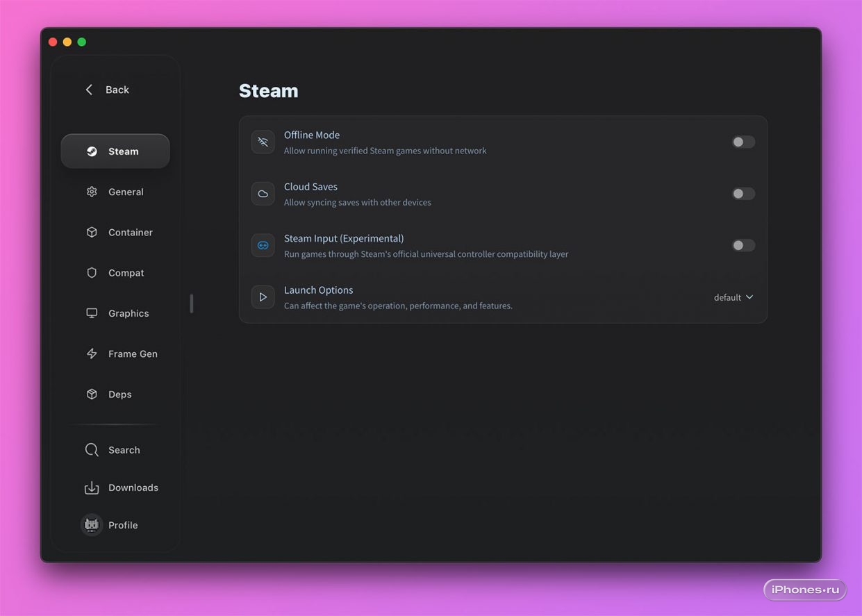Click the sidebar resize handle
The image size is (862, 616).
[x=192, y=303]
